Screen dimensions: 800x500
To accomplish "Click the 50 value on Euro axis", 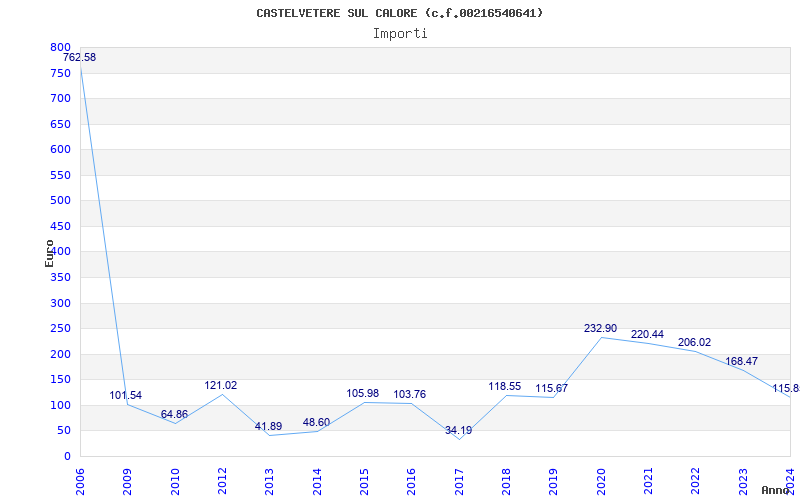I will point(64,431).
